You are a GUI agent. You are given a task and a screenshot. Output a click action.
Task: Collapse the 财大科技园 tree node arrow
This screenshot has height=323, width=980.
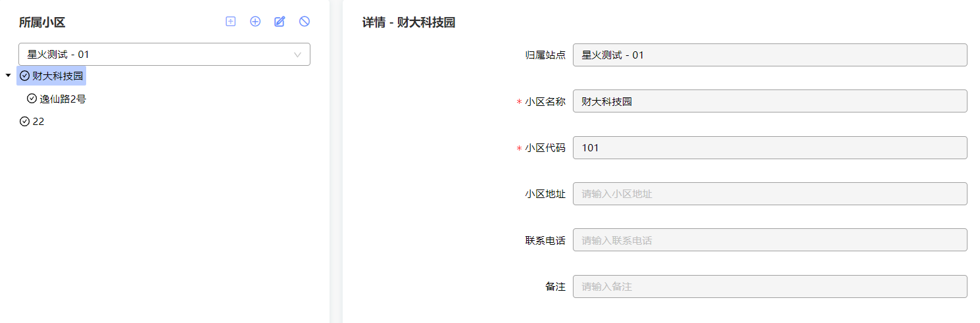tap(8, 76)
